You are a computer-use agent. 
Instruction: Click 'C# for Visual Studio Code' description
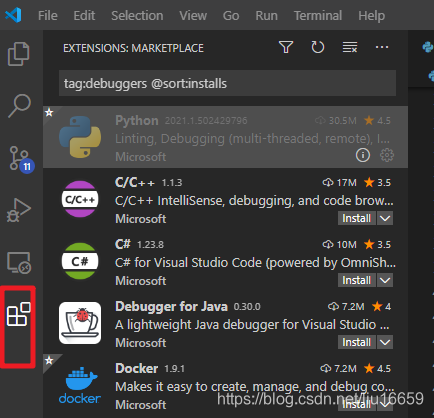(x=255, y=263)
